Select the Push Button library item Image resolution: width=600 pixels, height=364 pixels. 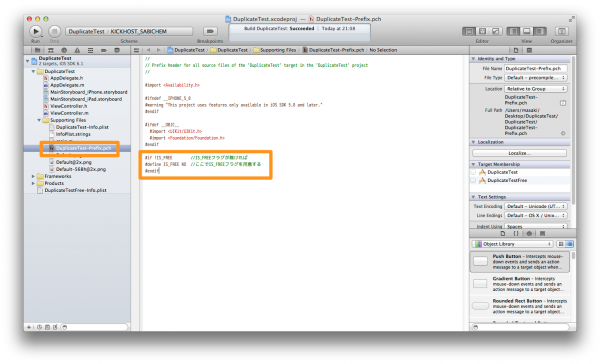click(520, 262)
